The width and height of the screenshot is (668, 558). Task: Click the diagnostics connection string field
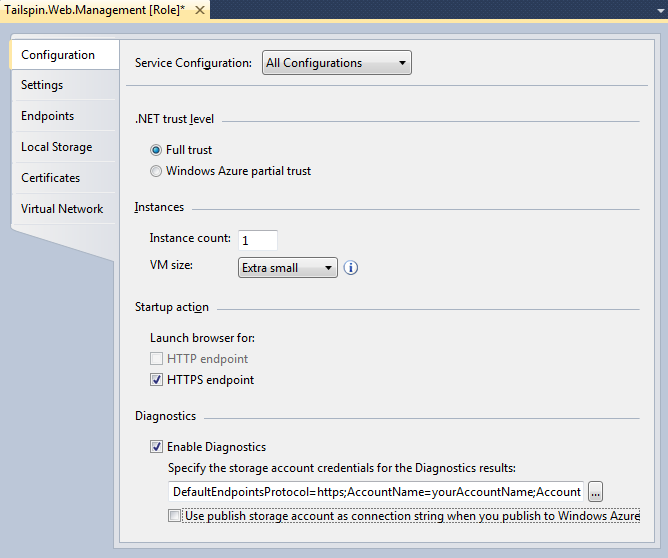(376, 492)
